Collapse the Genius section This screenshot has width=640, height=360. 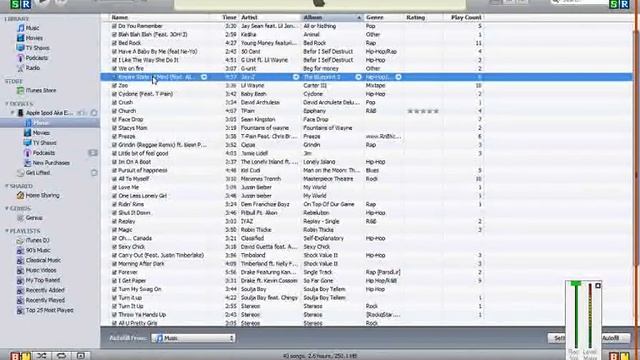7,209
